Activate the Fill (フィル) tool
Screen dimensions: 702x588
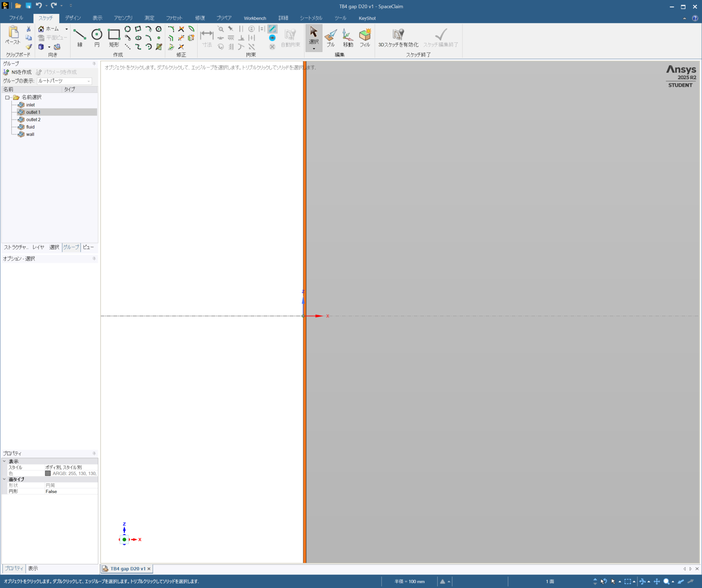[x=365, y=38]
